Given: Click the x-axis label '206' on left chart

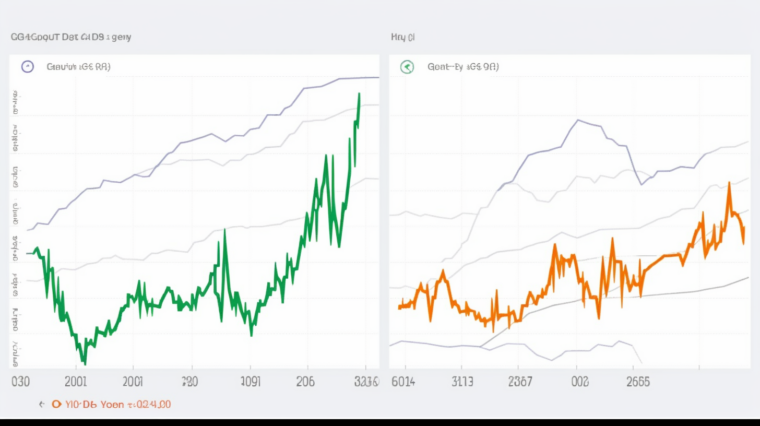Looking at the screenshot, I should point(304,381).
